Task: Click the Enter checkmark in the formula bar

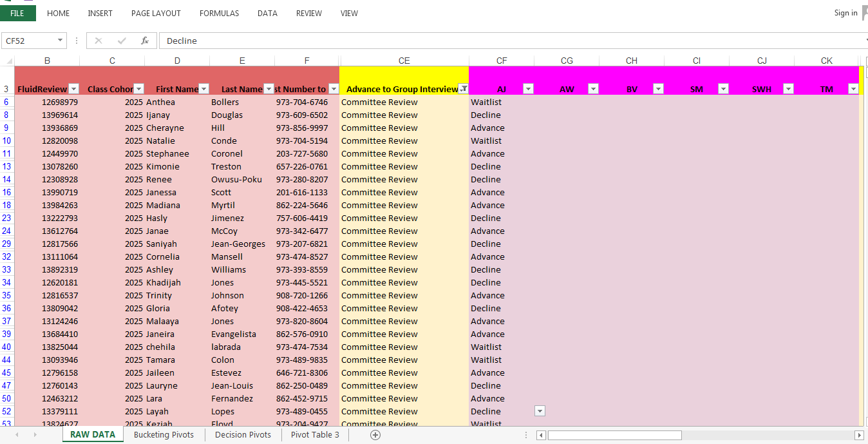Action: [121, 41]
